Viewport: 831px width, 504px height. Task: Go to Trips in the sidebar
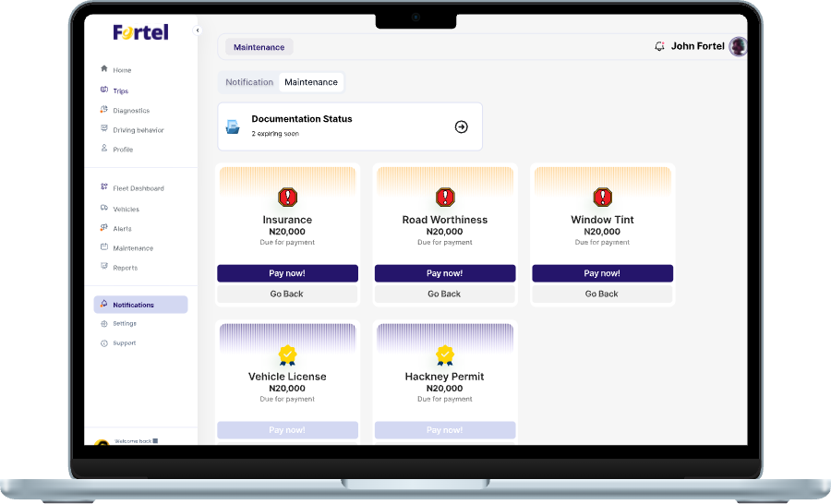point(114,90)
